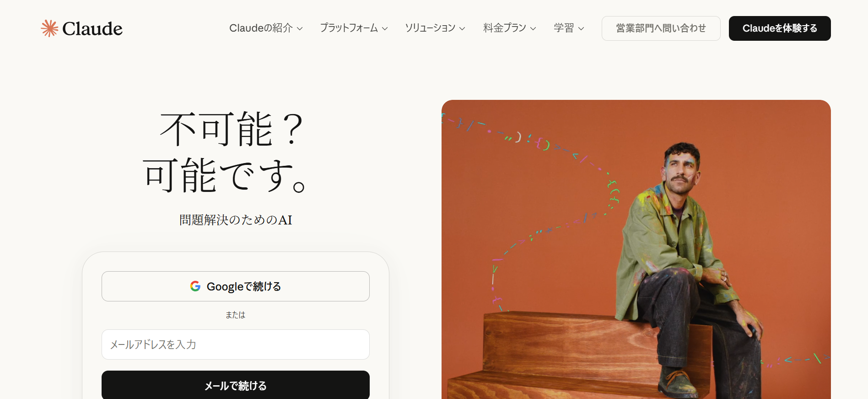Open the ソリューション menu item
The width and height of the screenshot is (868, 399).
tap(435, 28)
